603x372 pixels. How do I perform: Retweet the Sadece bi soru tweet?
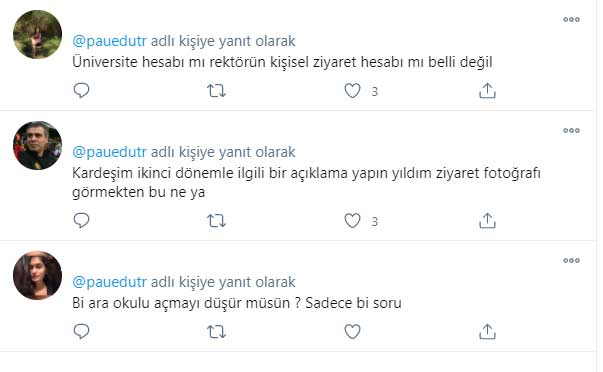(x=216, y=332)
